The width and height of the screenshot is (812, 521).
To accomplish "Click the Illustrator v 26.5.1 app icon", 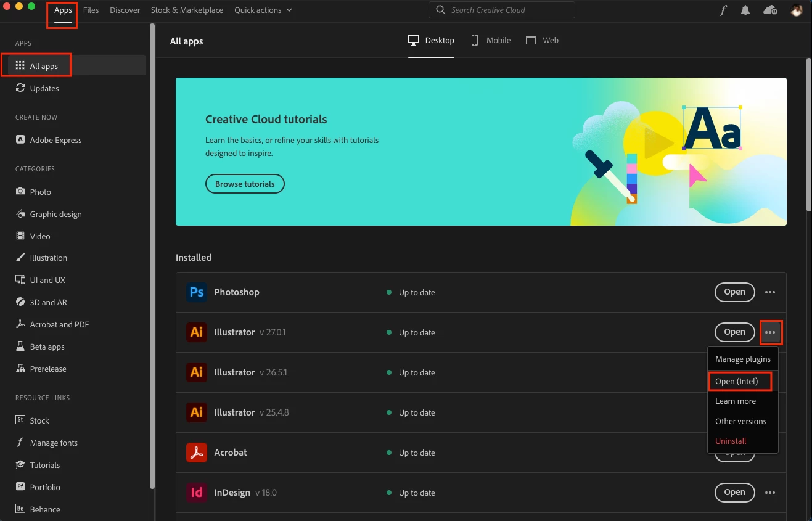I will point(197,372).
